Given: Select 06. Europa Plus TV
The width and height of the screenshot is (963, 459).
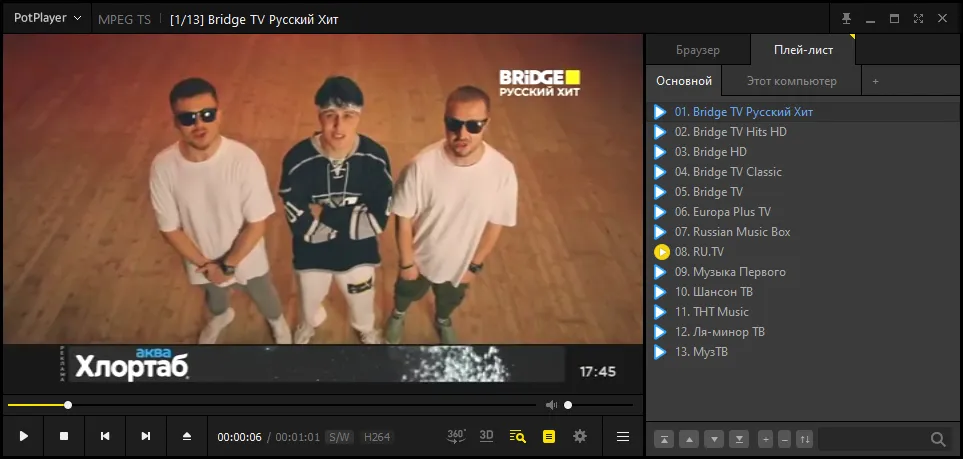Looking at the screenshot, I should (804, 211).
